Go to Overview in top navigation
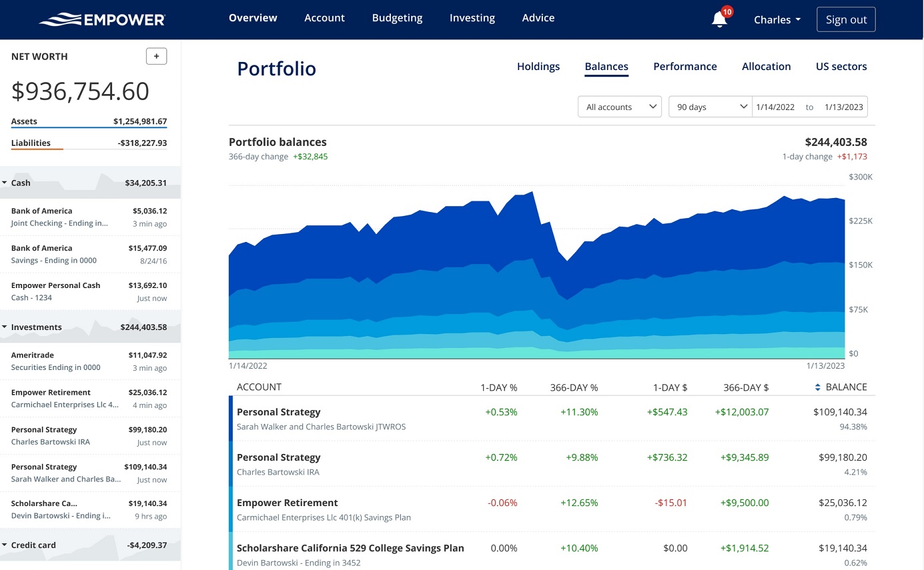 pyautogui.click(x=253, y=18)
